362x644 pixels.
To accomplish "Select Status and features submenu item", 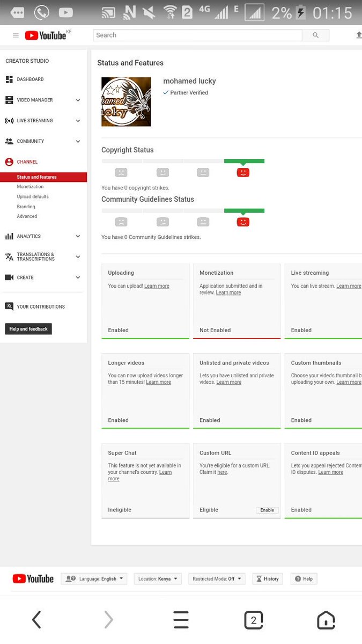I will 43,177.
